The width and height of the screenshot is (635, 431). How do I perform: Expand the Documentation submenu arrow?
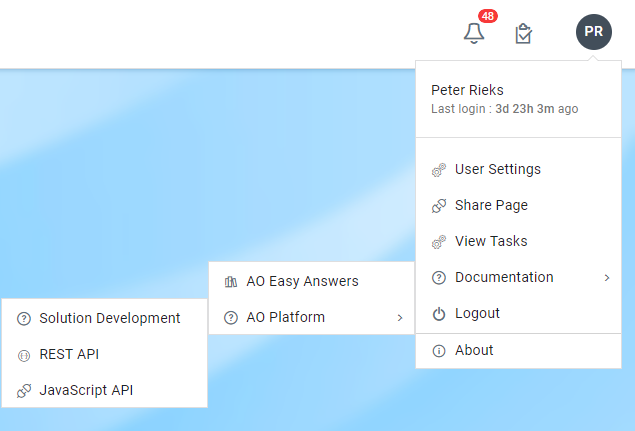(607, 278)
